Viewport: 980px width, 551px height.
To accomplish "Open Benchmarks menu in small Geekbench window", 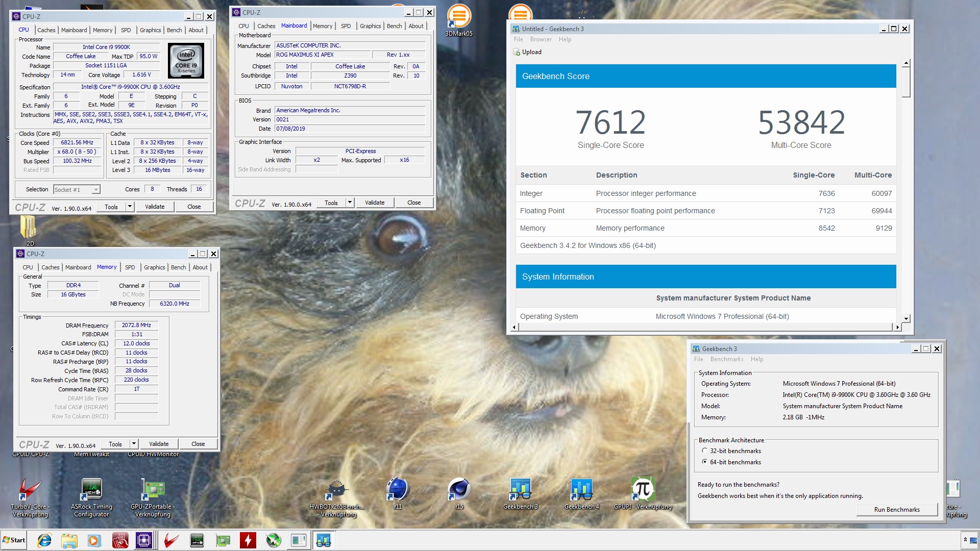I will point(727,359).
